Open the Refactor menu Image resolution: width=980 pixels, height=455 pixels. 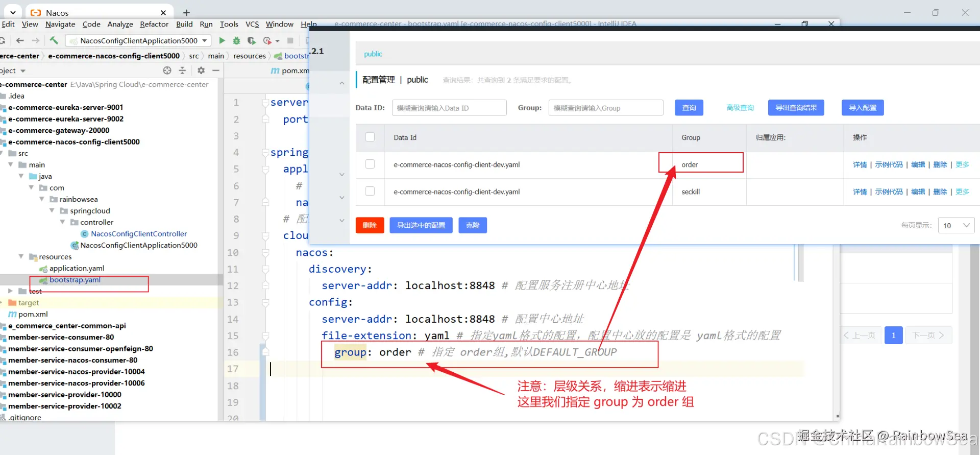pyautogui.click(x=154, y=24)
